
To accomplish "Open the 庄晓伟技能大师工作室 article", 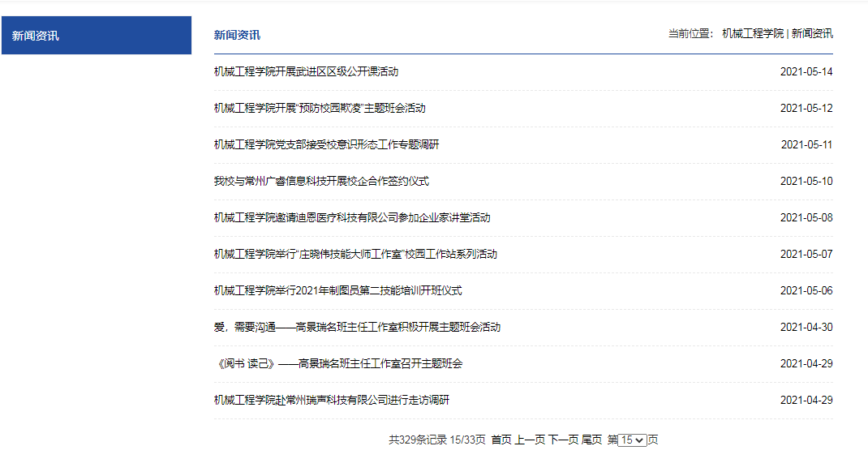I will pyautogui.click(x=355, y=254).
